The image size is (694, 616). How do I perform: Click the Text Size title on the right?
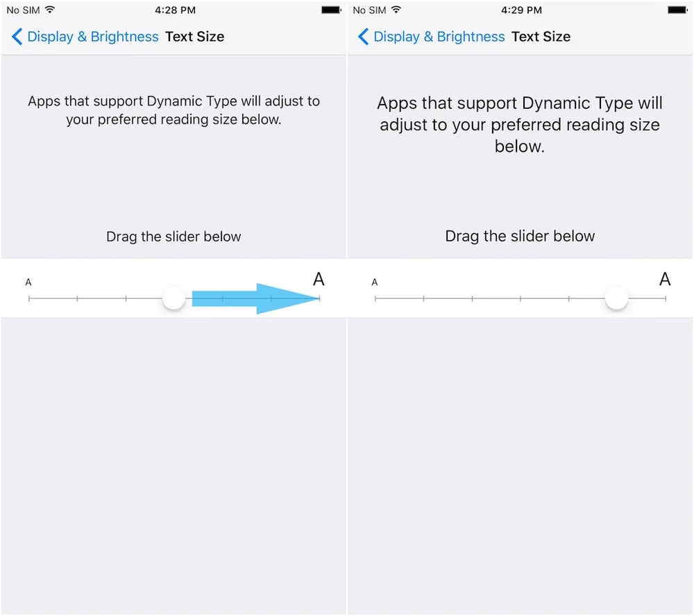(x=541, y=37)
